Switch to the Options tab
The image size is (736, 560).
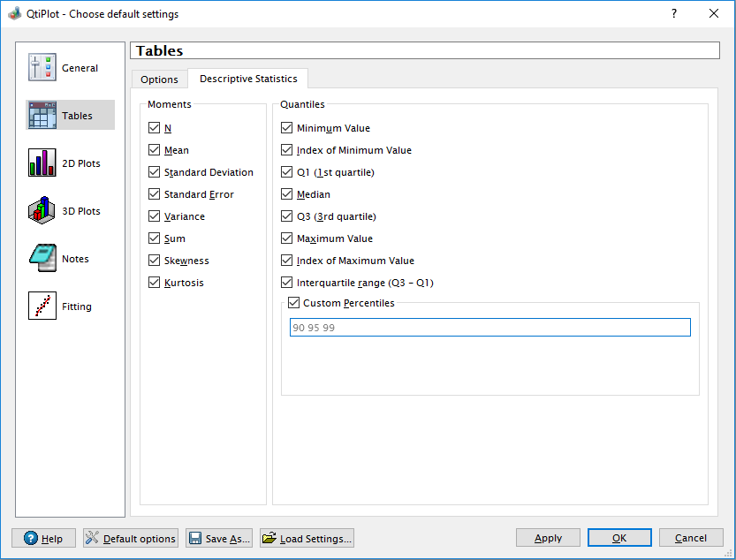click(x=159, y=79)
